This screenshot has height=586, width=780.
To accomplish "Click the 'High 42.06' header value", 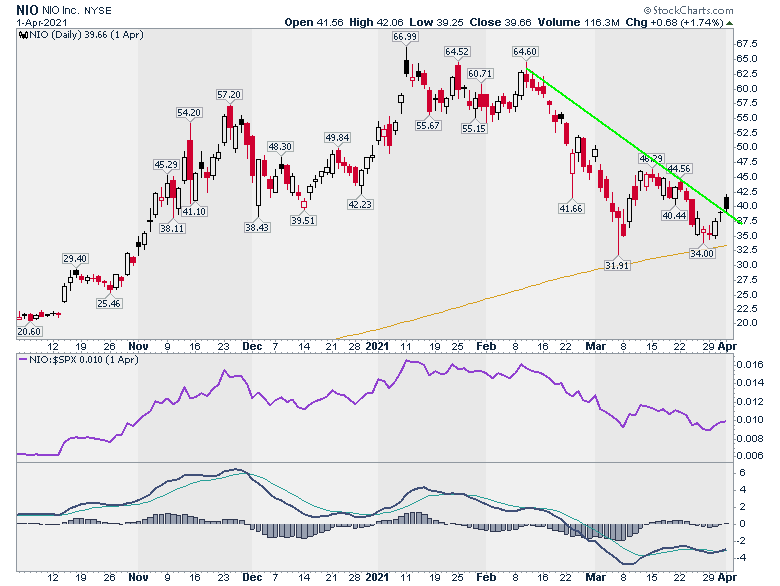I will (x=376, y=22).
